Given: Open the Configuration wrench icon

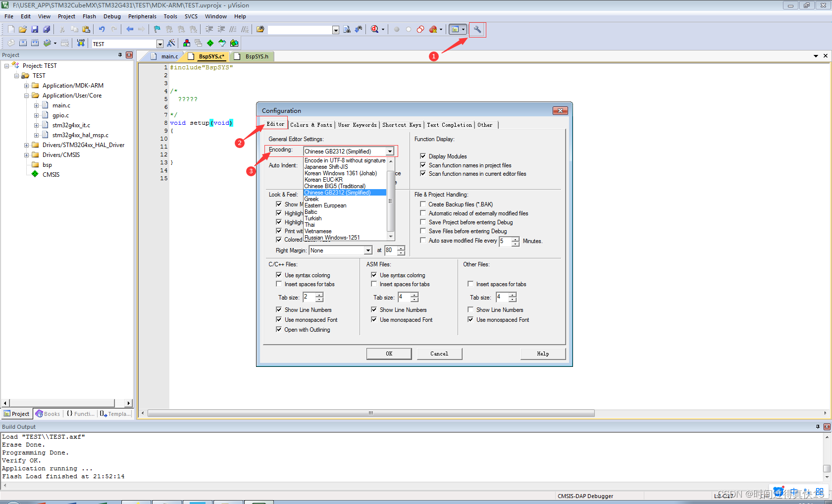Looking at the screenshot, I should 477,29.
